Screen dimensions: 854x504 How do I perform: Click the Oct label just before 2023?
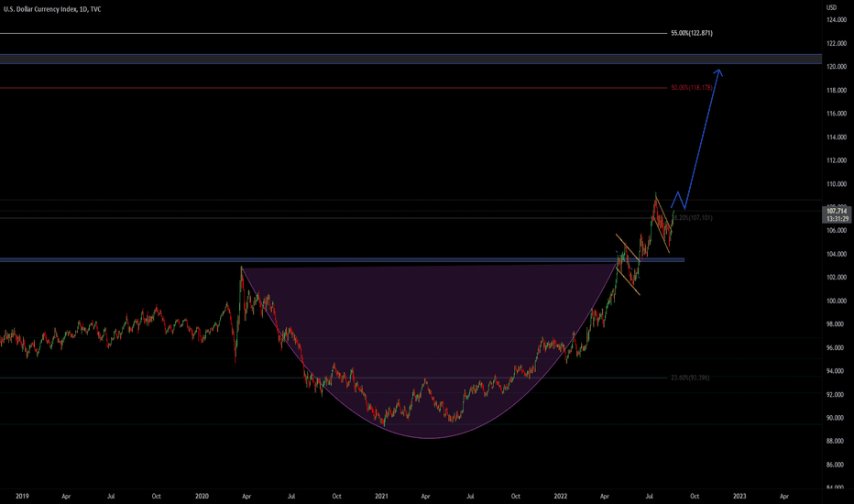click(x=695, y=497)
